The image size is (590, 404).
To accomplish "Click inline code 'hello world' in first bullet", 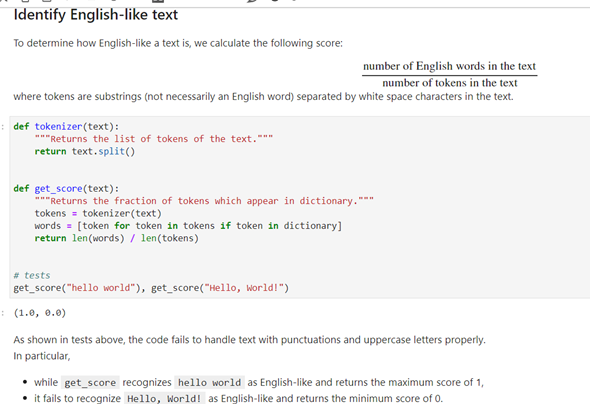I will point(210,383).
